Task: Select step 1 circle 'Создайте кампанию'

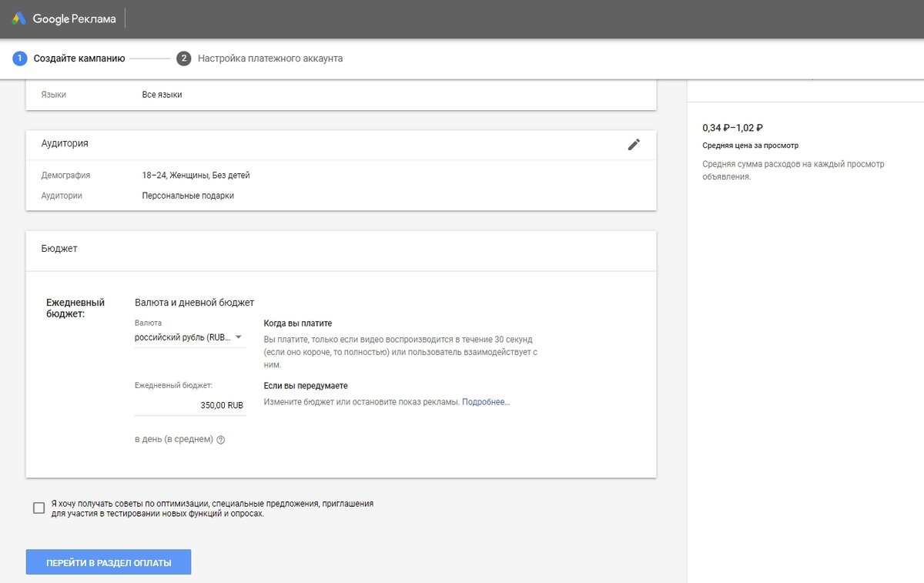Action: (19, 59)
